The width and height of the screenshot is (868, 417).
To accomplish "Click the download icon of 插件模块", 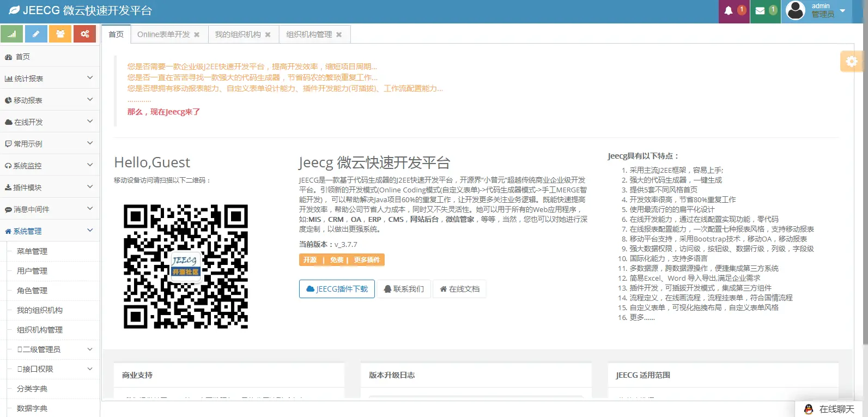I will point(8,188).
